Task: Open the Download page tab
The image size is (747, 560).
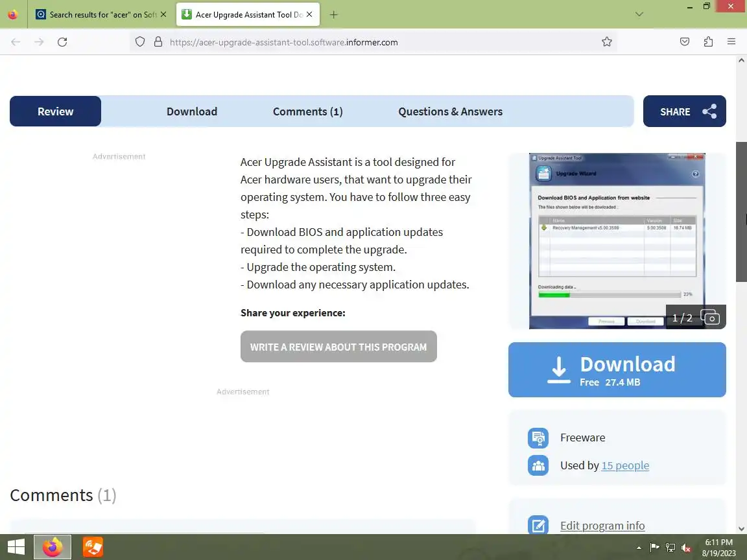Action: tap(192, 111)
